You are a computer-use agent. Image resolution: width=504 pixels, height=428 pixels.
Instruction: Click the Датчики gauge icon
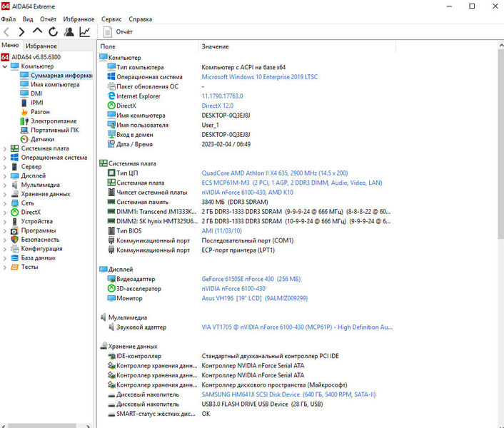click(24, 139)
